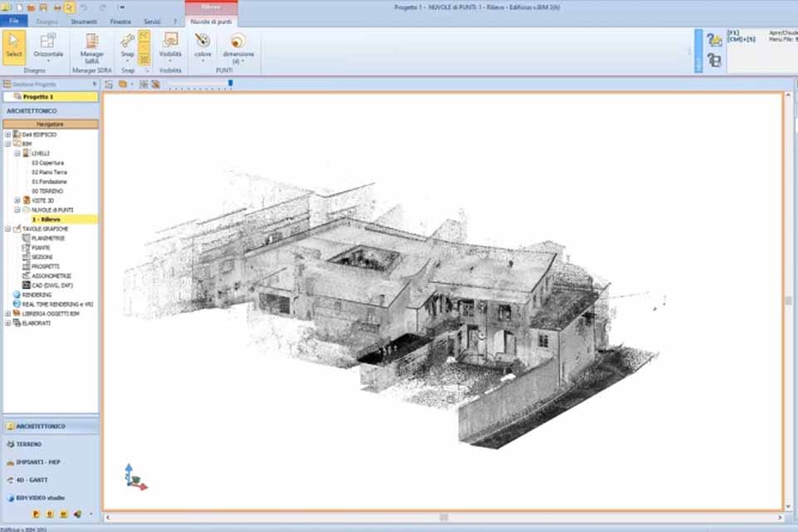This screenshot has width=798, height=532.
Task: Toggle the top snap option button beside Snap
Action: coord(144,36)
